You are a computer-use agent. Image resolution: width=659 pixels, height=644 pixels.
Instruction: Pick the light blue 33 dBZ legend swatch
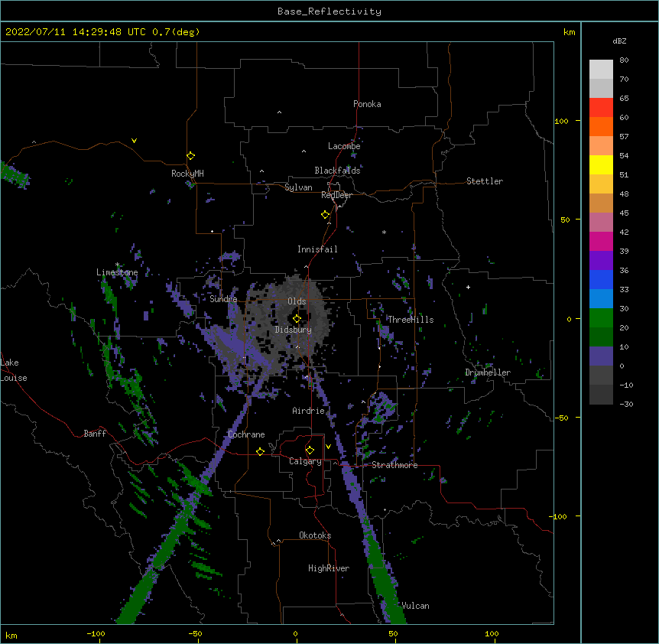(x=601, y=298)
